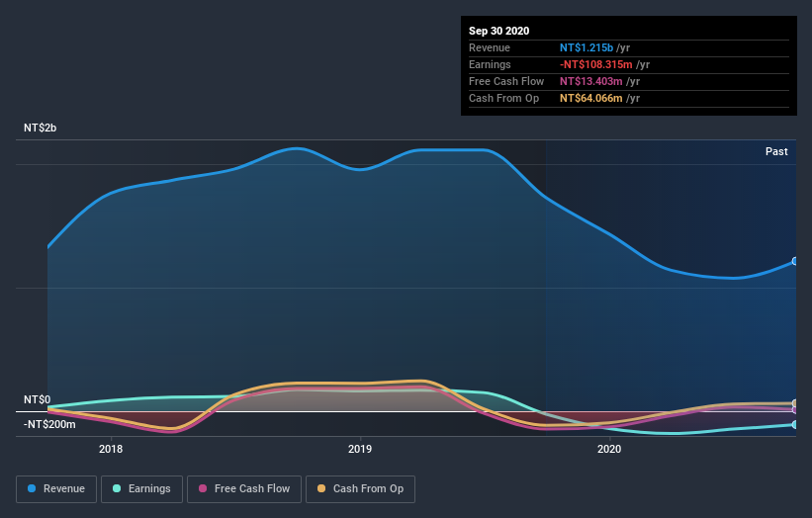Image resolution: width=812 pixels, height=518 pixels.
Task: Click the 2018 x-axis label
Action: point(111,449)
